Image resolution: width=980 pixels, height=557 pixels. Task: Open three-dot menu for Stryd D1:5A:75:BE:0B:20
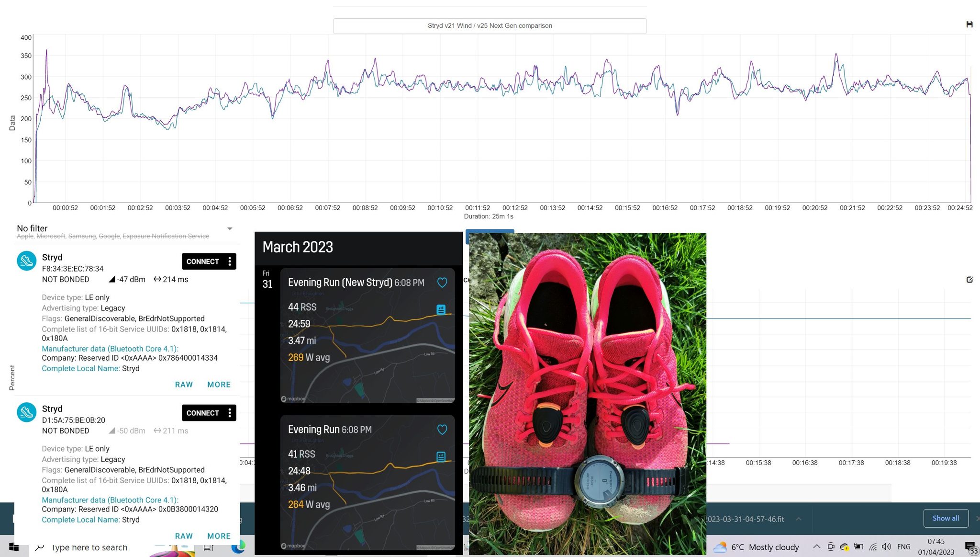click(230, 413)
